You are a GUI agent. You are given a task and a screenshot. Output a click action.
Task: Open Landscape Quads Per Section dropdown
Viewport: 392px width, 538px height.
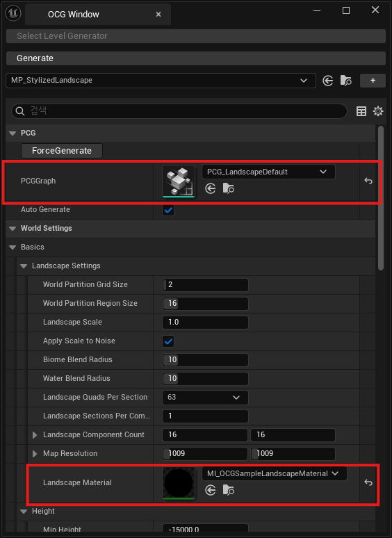205,398
